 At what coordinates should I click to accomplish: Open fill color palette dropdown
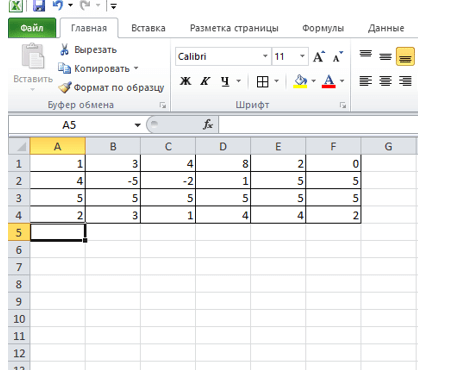coord(313,81)
